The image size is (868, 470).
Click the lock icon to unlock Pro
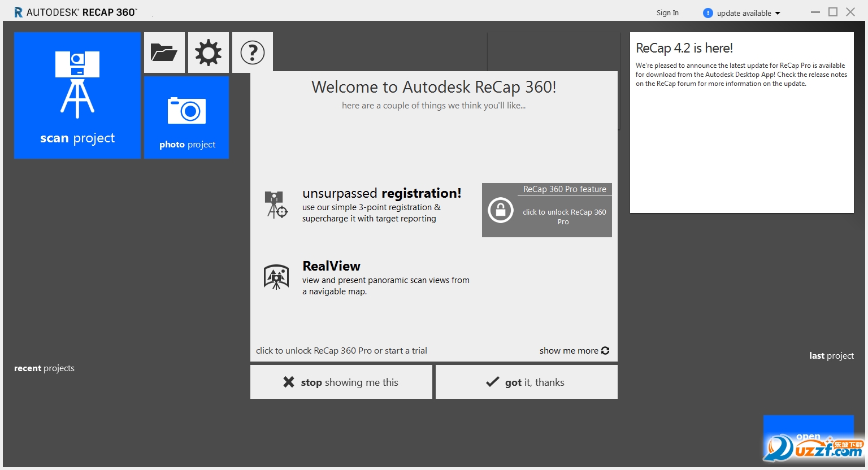coord(500,210)
